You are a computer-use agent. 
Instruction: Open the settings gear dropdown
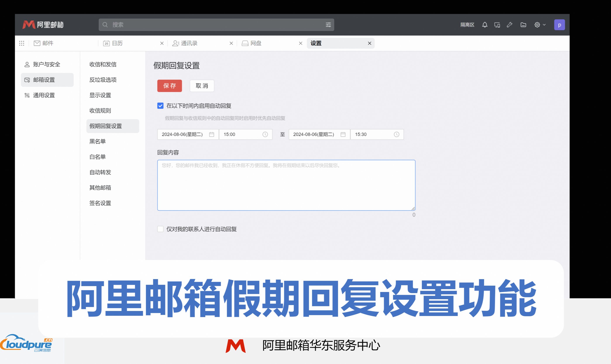(x=540, y=25)
